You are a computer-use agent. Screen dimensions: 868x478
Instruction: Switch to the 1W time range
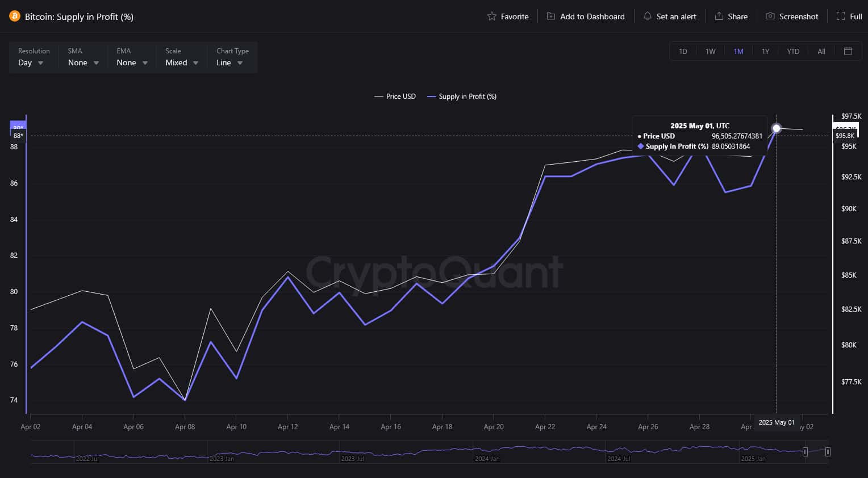click(x=710, y=51)
